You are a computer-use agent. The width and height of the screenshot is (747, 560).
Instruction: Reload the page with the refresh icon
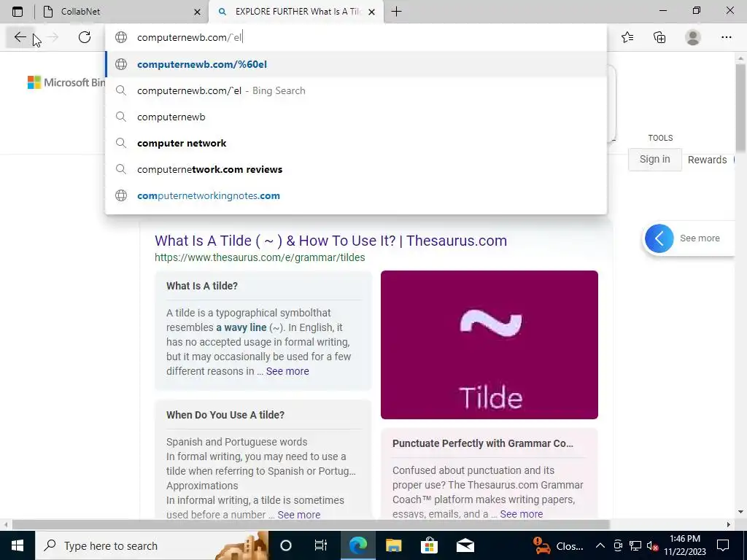click(85, 37)
